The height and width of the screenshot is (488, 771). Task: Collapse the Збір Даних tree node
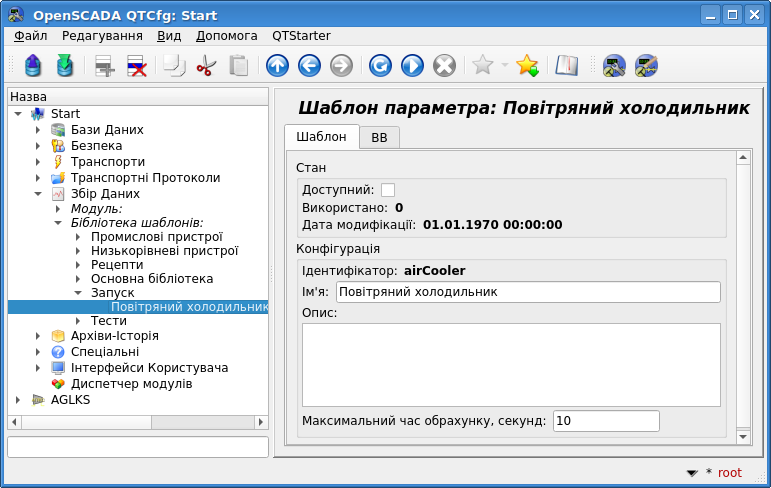click(38, 194)
